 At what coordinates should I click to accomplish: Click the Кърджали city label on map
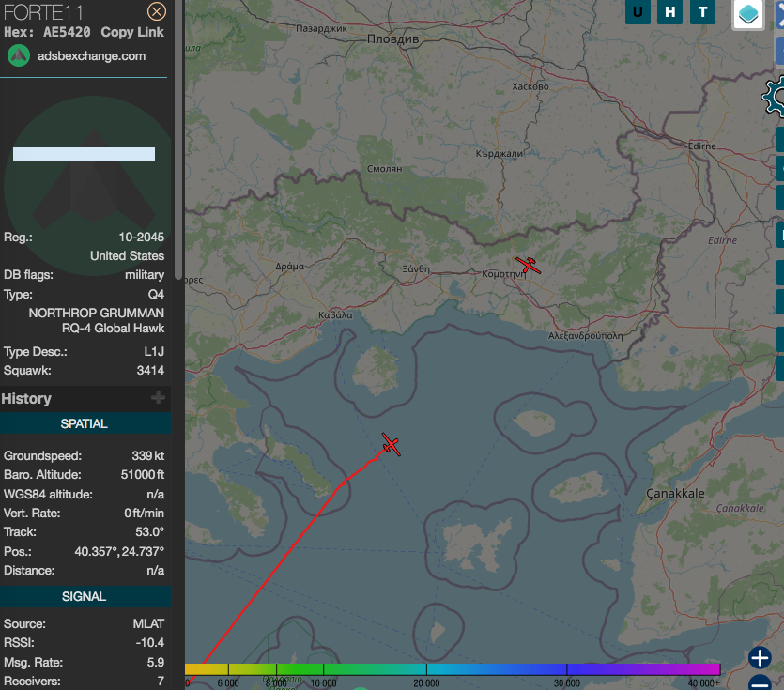pyautogui.click(x=499, y=154)
